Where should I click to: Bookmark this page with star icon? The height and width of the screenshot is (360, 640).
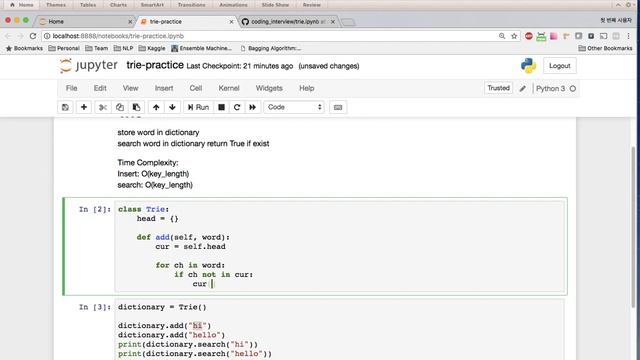click(x=514, y=36)
